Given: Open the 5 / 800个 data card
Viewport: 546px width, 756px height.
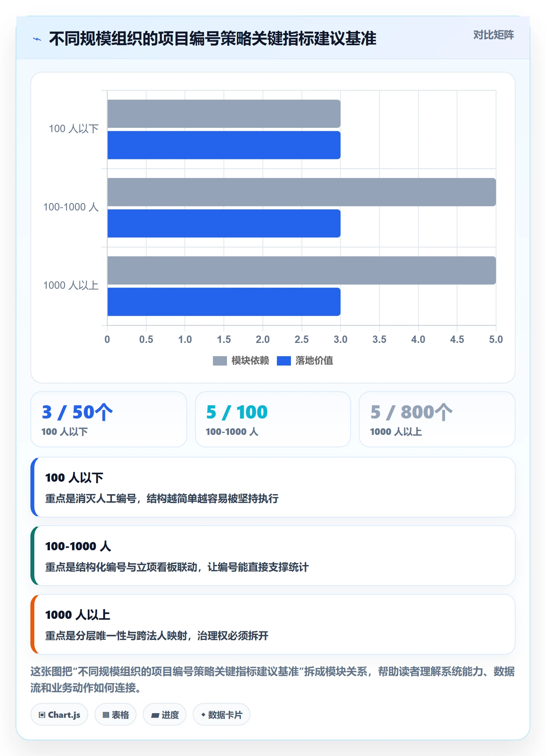Looking at the screenshot, I should pos(437,419).
